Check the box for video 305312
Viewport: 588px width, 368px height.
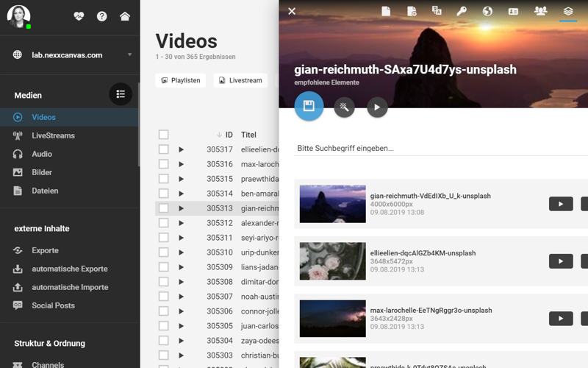point(163,223)
